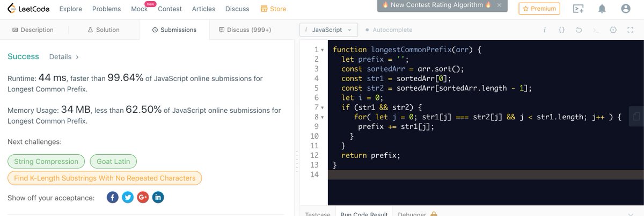Click line number 3 in gutter

tap(316, 68)
